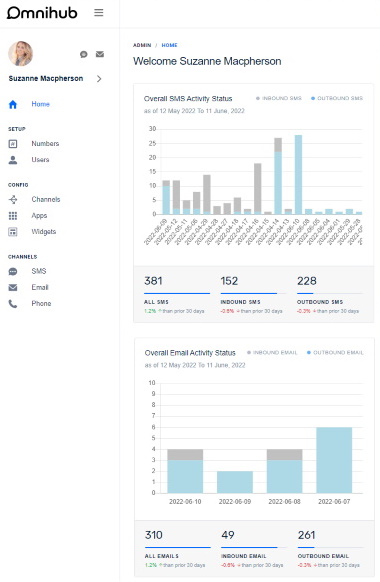Screen dimensions: 380x582
Task: Toggle the OUTBOUND SMS legend item
Action: (x=337, y=98)
